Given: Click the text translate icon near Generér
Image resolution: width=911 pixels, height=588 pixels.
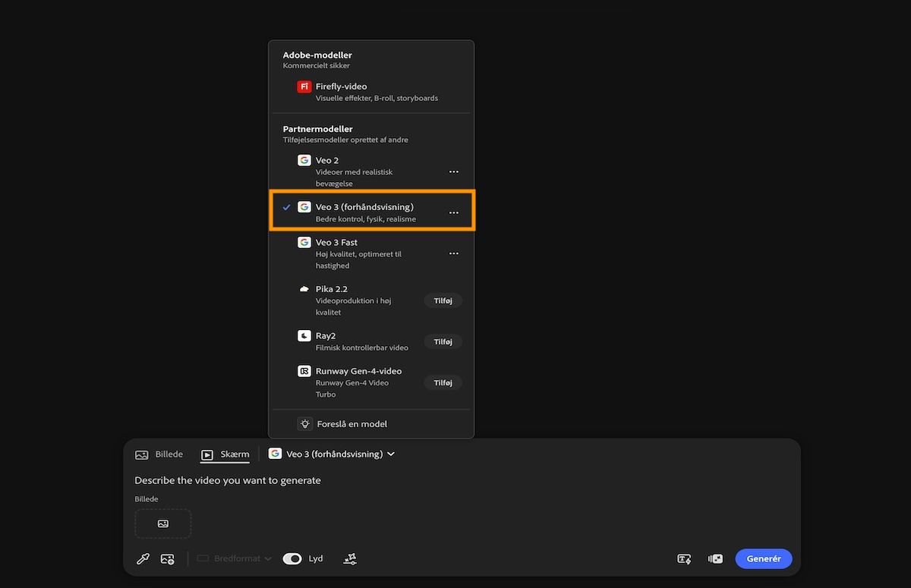Looking at the screenshot, I should (684, 559).
